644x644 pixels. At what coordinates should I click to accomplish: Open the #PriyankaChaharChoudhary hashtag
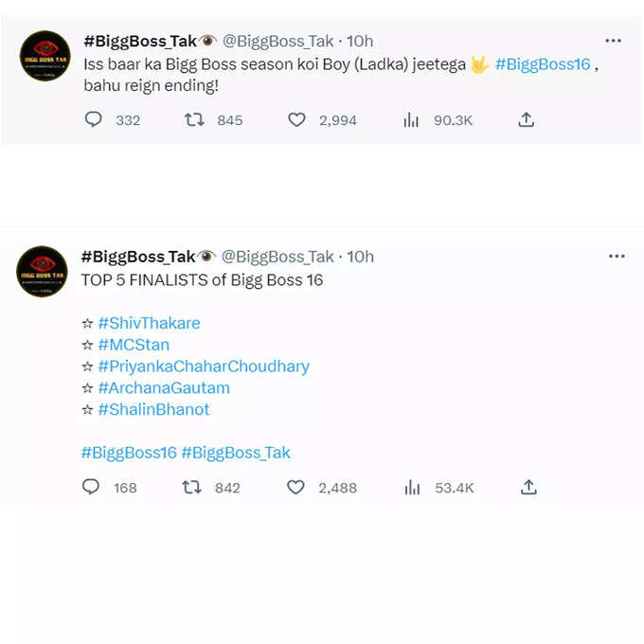point(204,367)
